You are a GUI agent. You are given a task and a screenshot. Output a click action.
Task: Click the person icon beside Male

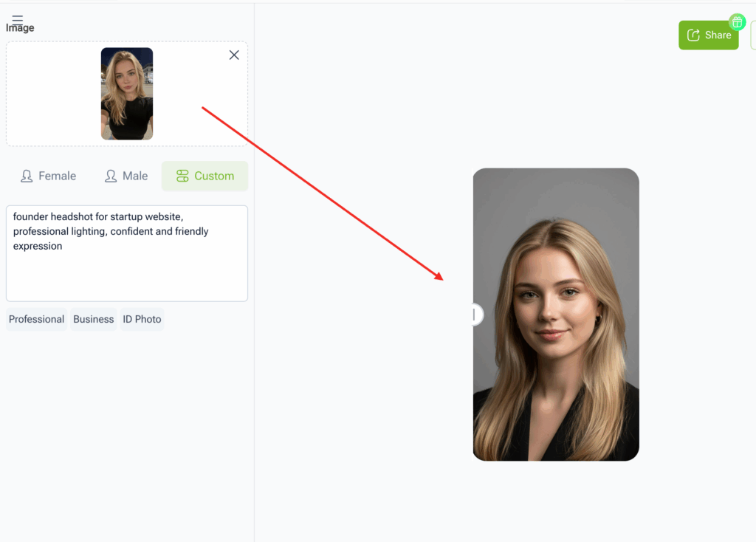tap(111, 176)
